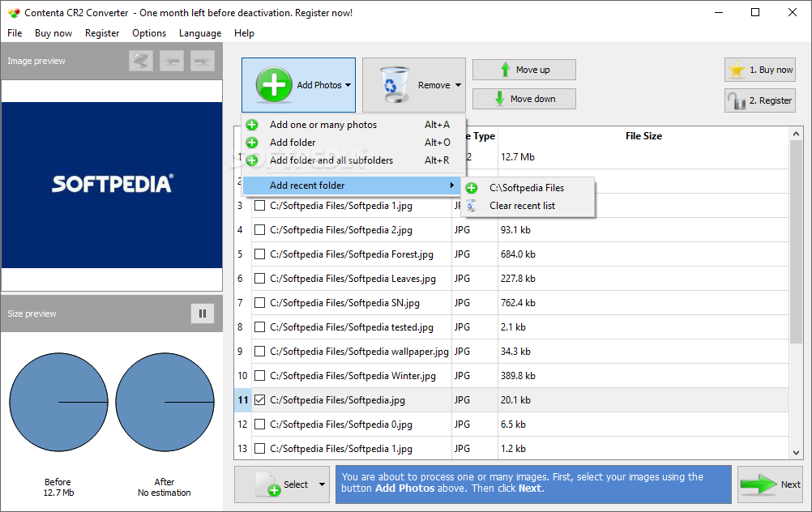Image resolution: width=812 pixels, height=512 pixels.
Task: Click the 684.0 kb file size cell
Action: (643, 254)
